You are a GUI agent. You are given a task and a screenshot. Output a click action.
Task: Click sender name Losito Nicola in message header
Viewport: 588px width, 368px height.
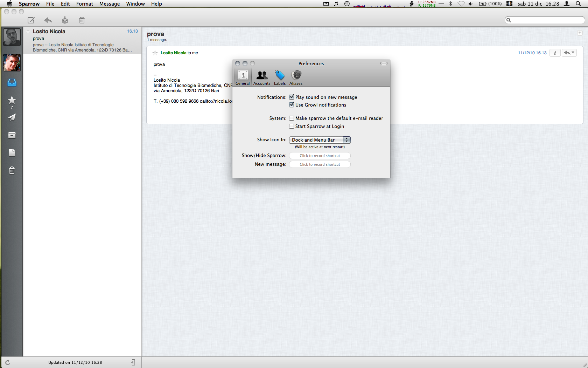click(x=173, y=53)
